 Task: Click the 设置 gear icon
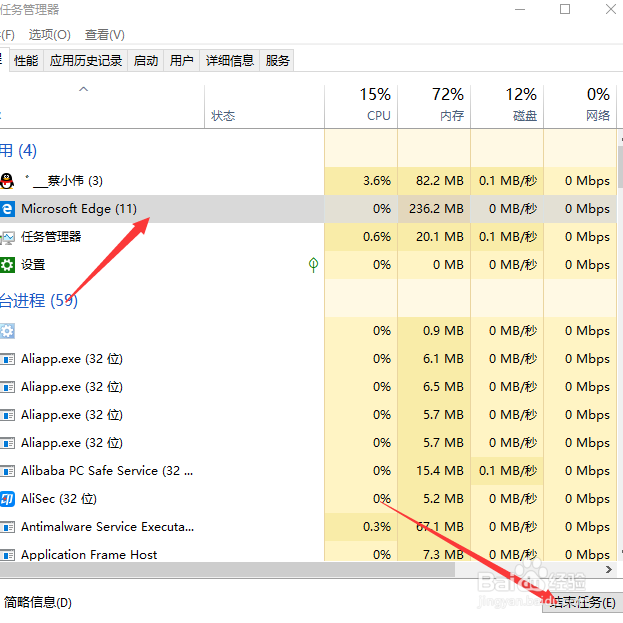[7, 265]
